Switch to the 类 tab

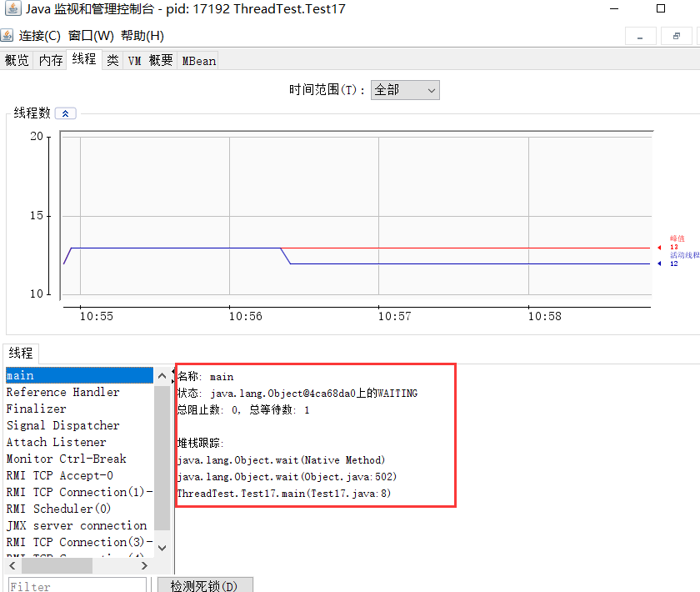[x=112, y=60]
